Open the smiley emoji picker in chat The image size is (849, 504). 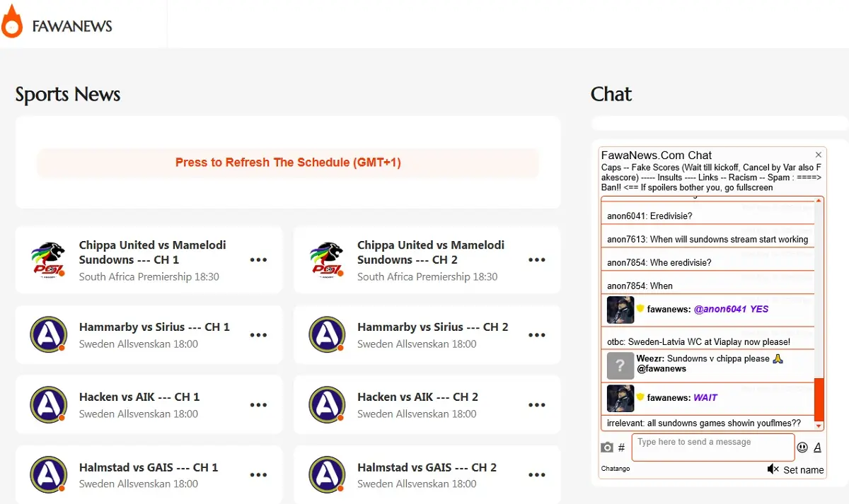pos(802,447)
